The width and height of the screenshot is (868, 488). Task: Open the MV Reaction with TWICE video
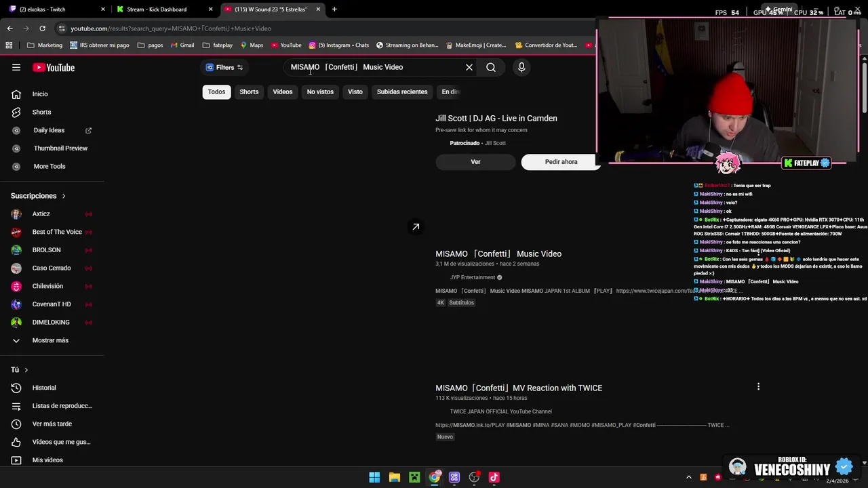519,388
